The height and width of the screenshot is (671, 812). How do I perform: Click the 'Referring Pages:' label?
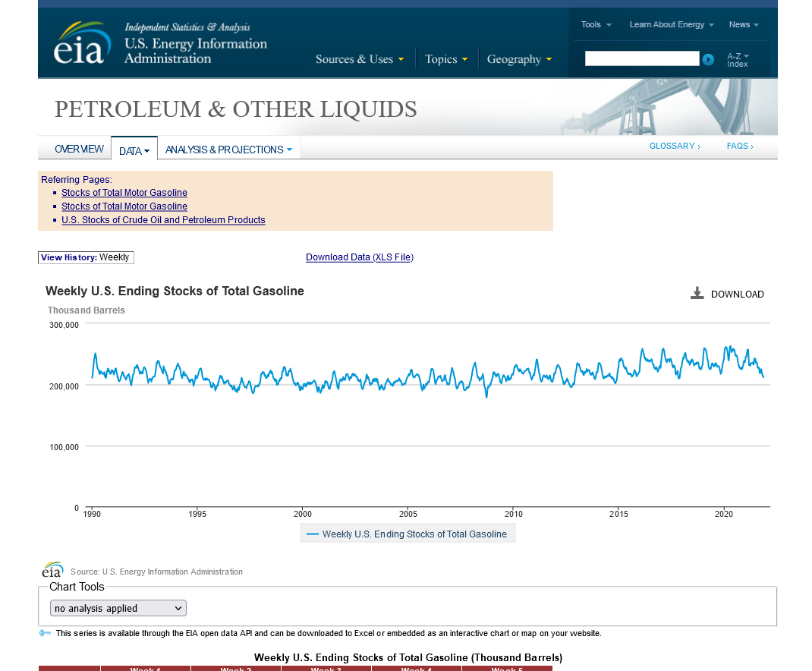pos(77,179)
